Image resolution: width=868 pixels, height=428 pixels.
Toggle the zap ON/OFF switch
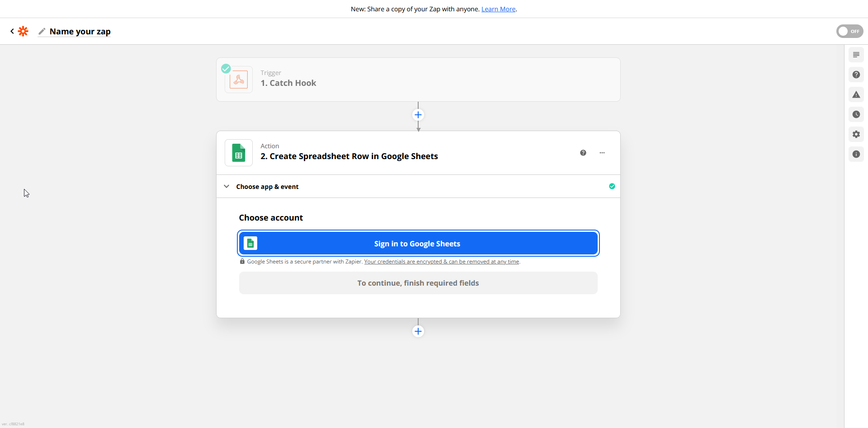tap(849, 31)
